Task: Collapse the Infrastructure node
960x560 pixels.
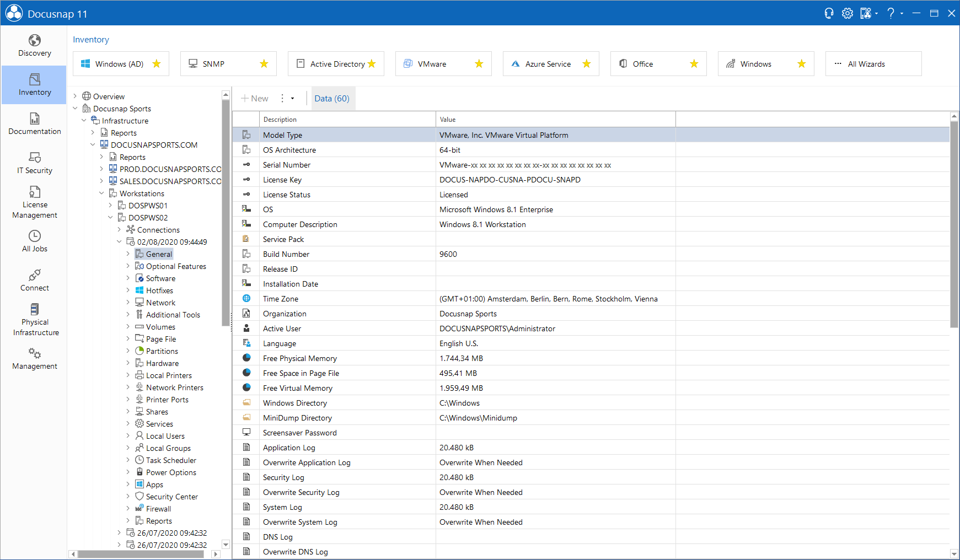Action: tap(84, 121)
